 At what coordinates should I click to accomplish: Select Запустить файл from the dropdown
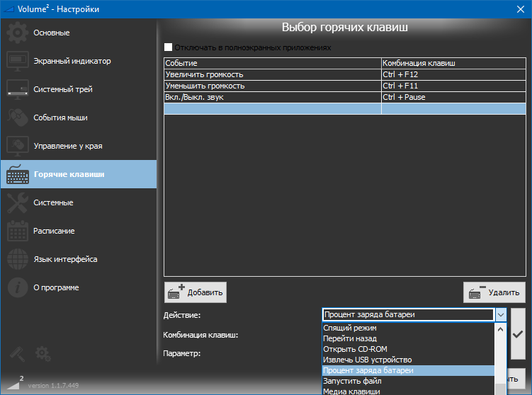point(408,381)
